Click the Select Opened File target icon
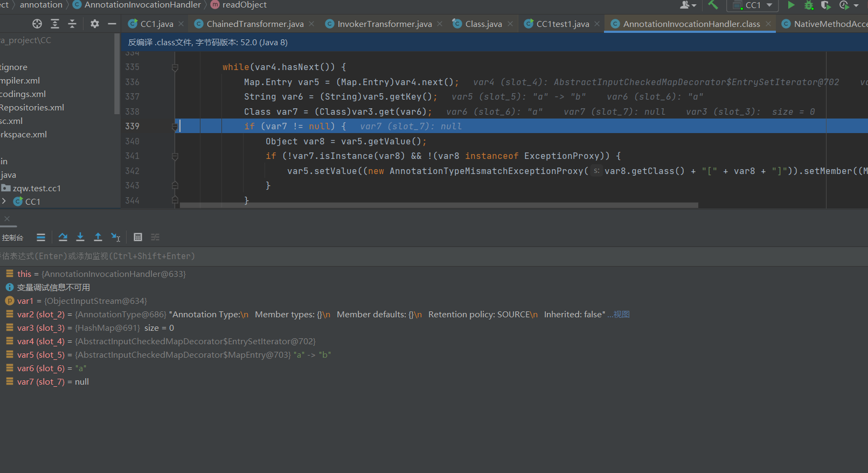868x473 pixels. (x=37, y=24)
